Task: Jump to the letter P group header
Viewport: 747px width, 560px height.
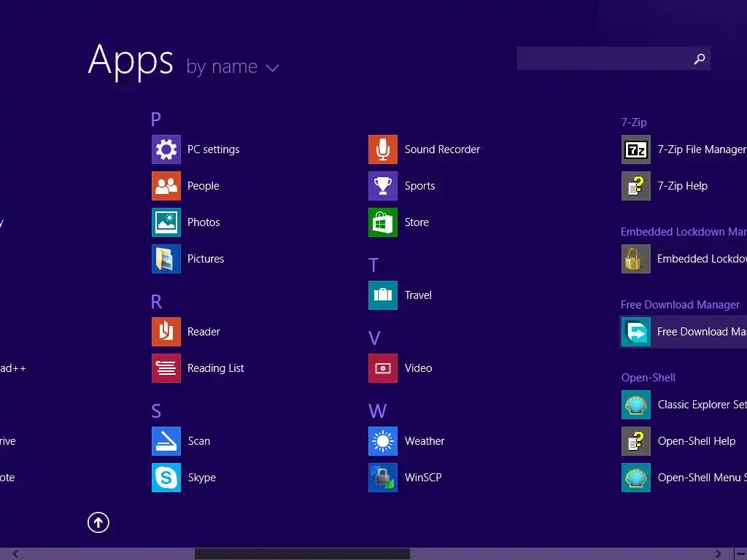Action: (156, 119)
